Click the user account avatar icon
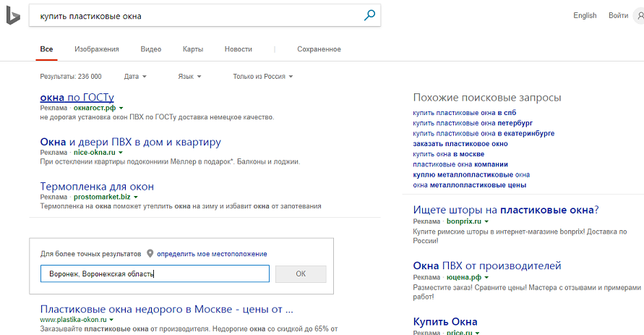 pos(638,15)
